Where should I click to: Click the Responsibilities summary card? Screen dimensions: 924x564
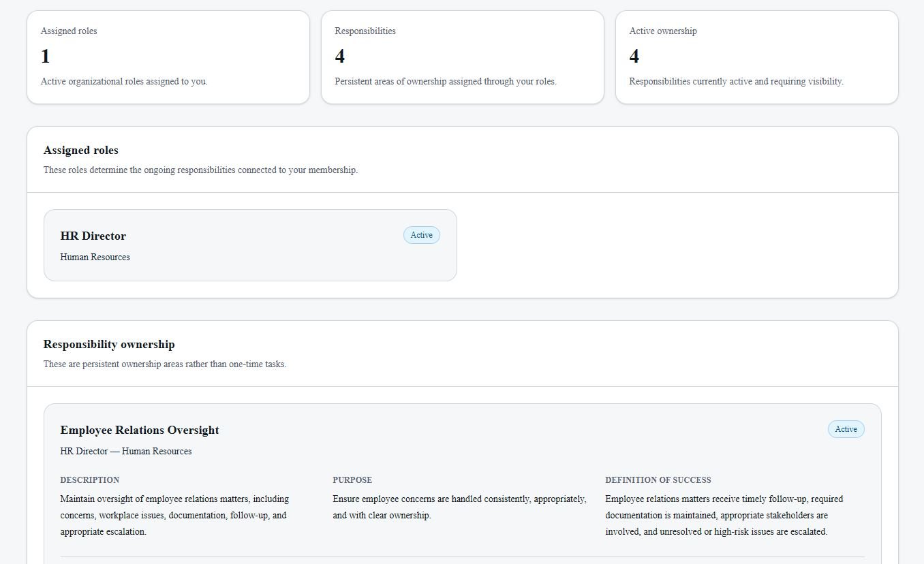tap(463, 57)
